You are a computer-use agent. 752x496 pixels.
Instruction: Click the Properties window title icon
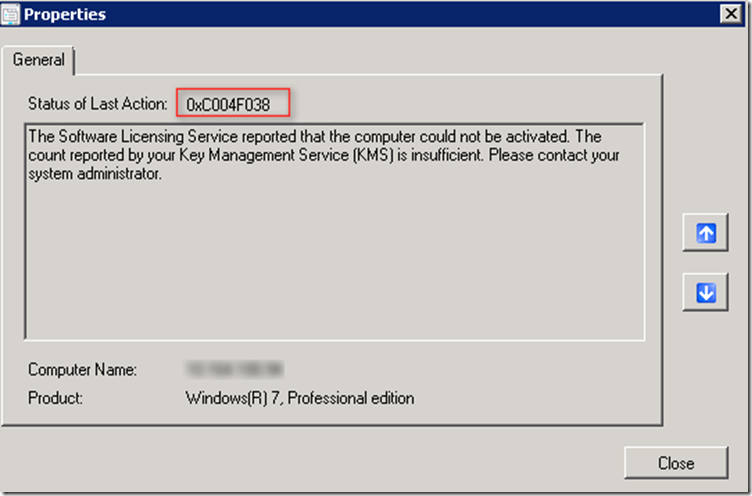(11, 14)
